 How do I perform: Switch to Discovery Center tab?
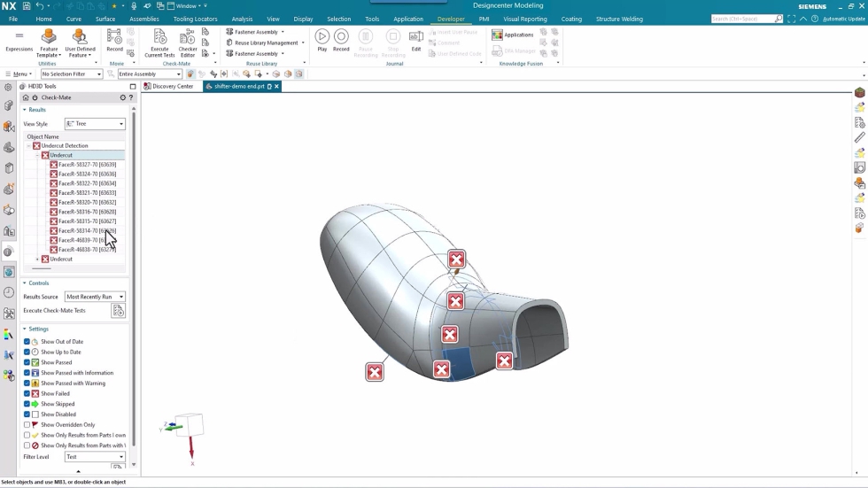(x=168, y=86)
